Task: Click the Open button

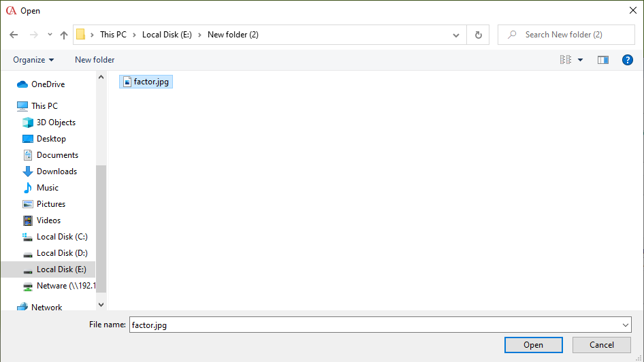Action: [x=533, y=345]
